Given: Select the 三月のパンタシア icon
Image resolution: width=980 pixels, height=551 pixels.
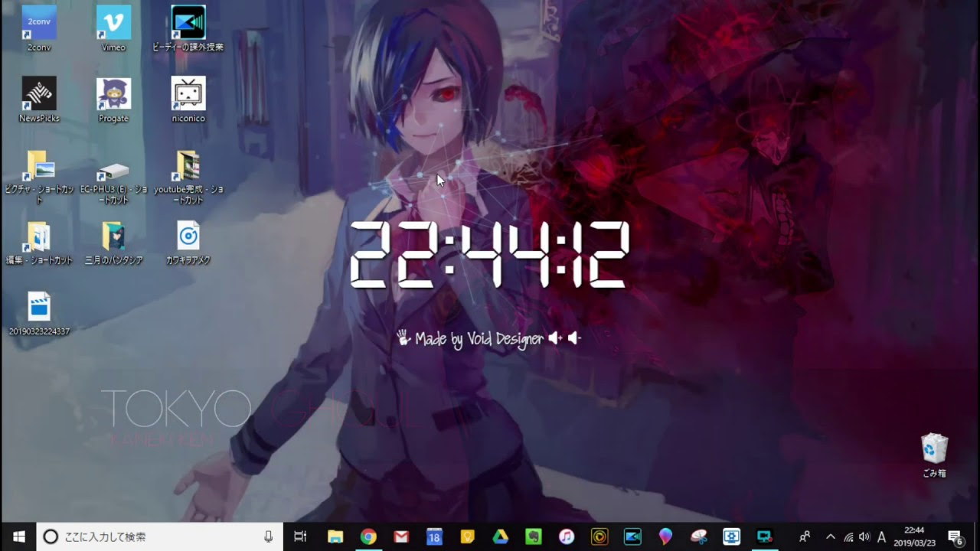Looking at the screenshot, I should pos(113,243).
